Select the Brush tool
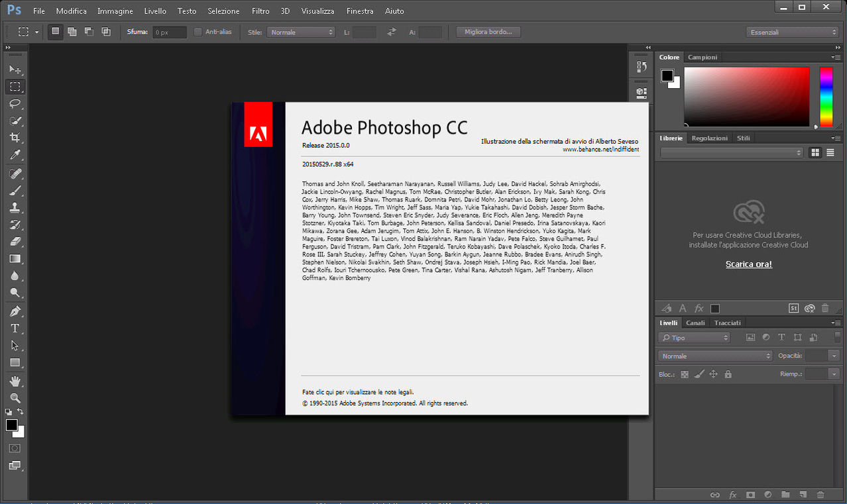 coord(15,191)
